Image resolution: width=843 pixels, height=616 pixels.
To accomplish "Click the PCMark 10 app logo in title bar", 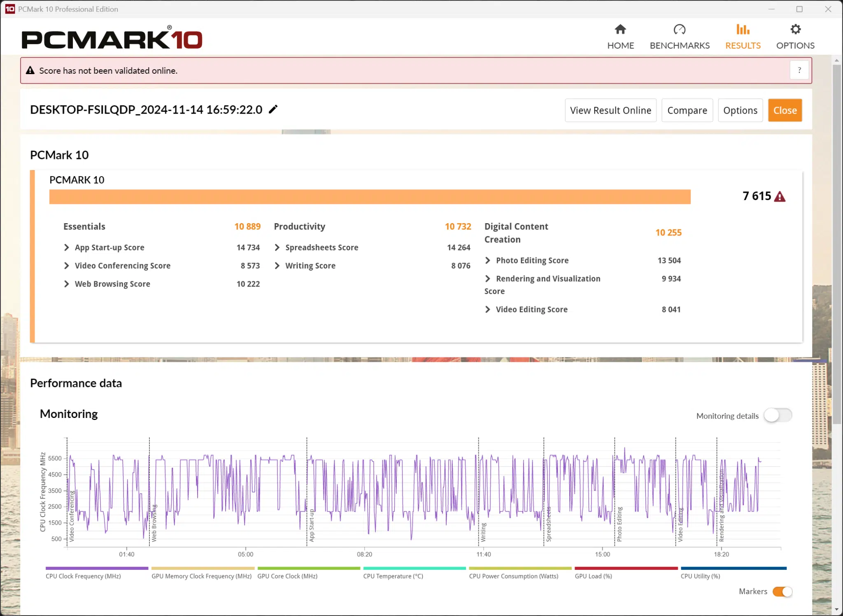I will coord(10,9).
